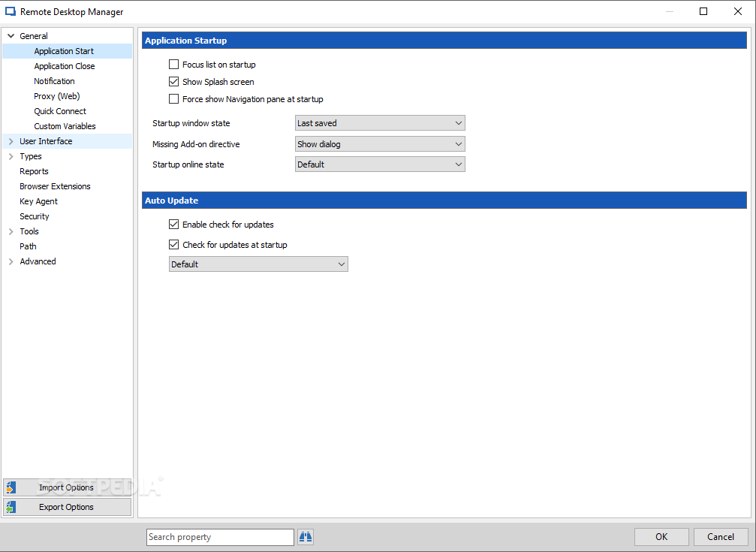756x552 pixels.
Task: Click the Cancel button
Action: click(720, 536)
